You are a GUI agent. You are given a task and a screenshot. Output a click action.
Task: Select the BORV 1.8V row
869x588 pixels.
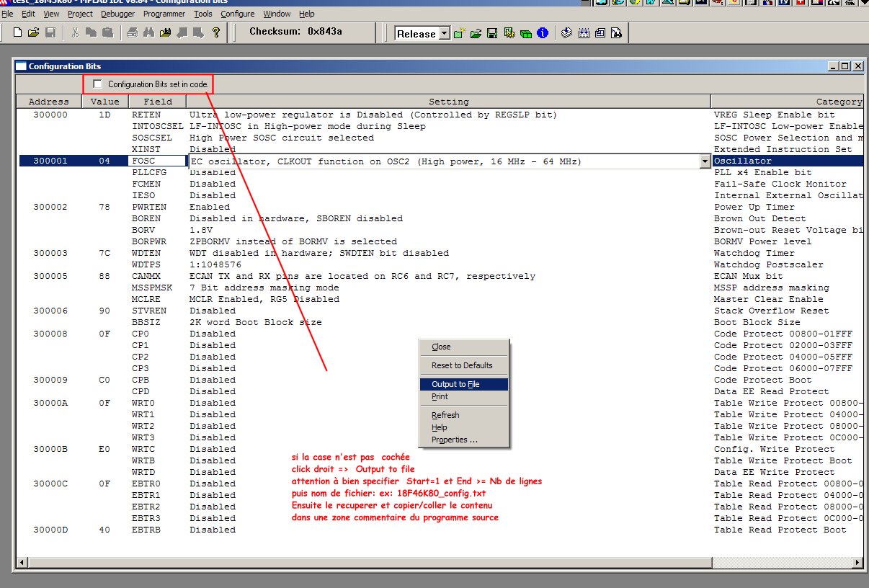coord(440,230)
